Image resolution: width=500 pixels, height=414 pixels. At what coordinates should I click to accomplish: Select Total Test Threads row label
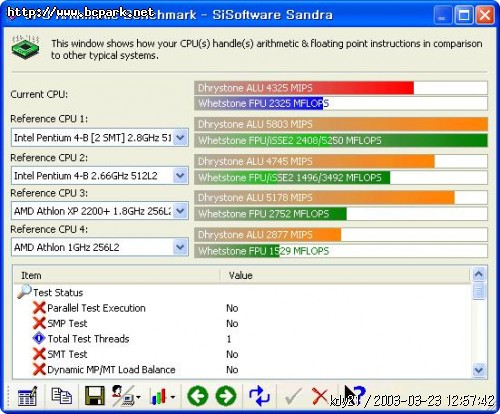88,339
